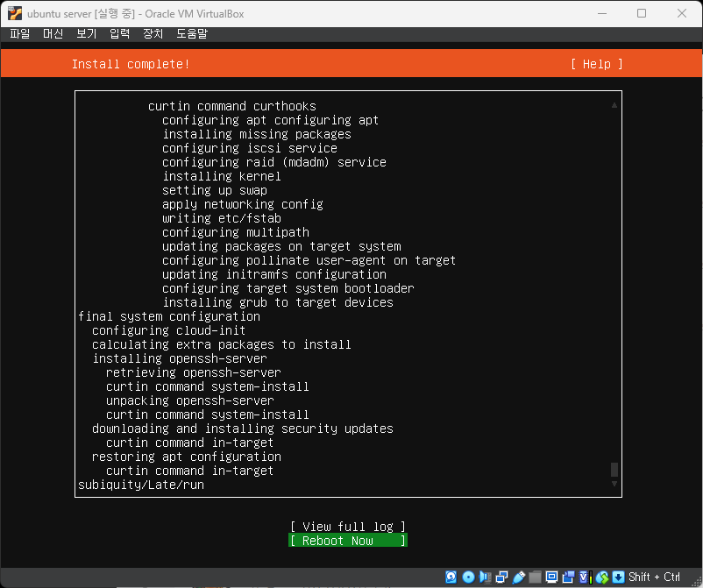Click the 'installing kernel' log line

222,176
